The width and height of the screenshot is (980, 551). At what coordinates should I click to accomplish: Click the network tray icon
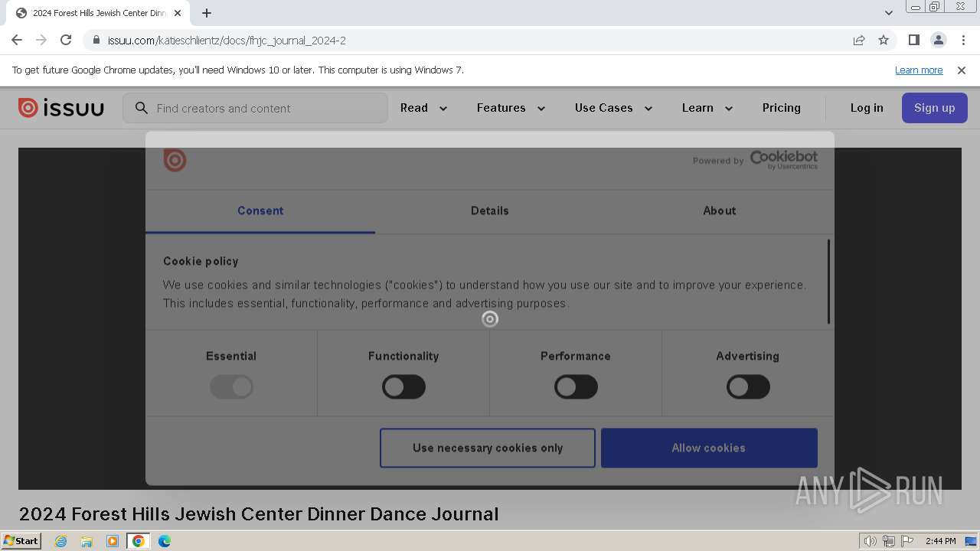(x=889, y=541)
